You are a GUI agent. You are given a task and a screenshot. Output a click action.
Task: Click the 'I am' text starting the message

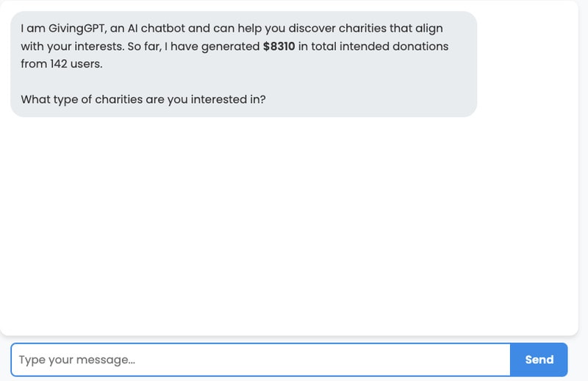(30, 29)
